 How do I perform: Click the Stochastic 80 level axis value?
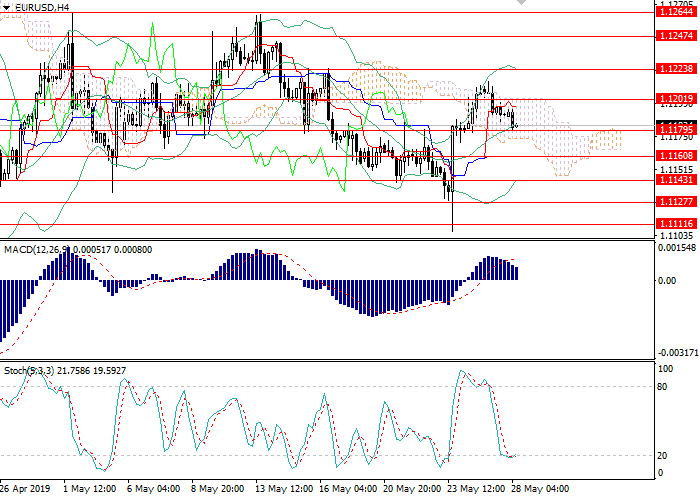[x=663, y=386]
